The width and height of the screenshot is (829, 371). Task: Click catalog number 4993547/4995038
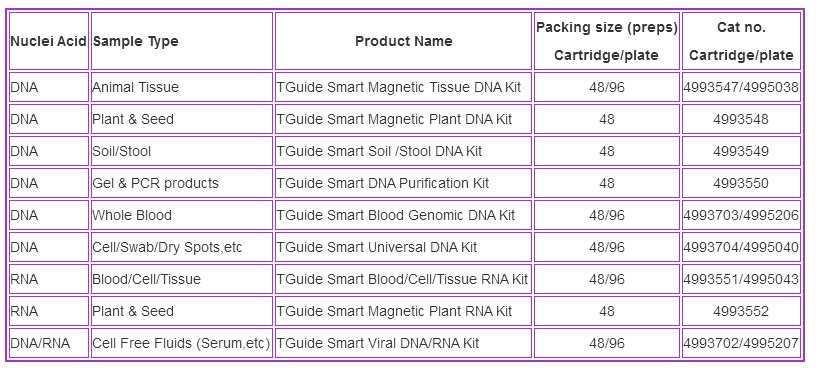coord(741,87)
